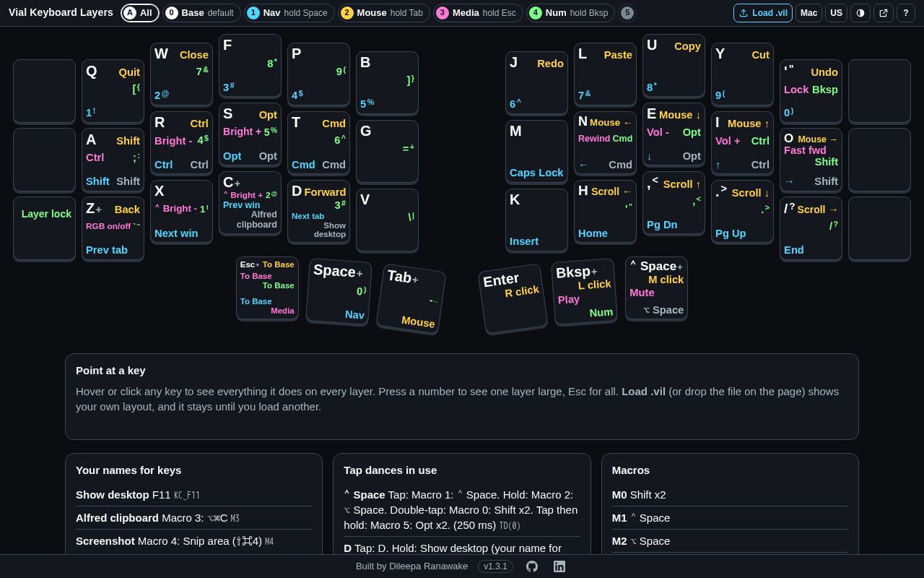Toggle the contrast/theme icon button
924x578 pixels.
pos(860,13)
